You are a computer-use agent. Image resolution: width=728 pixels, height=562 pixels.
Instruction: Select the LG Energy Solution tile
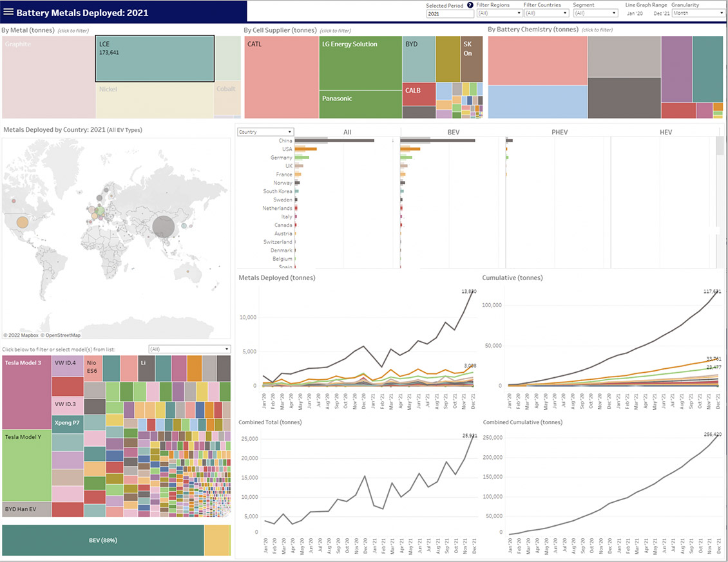click(x=361, y=62)
